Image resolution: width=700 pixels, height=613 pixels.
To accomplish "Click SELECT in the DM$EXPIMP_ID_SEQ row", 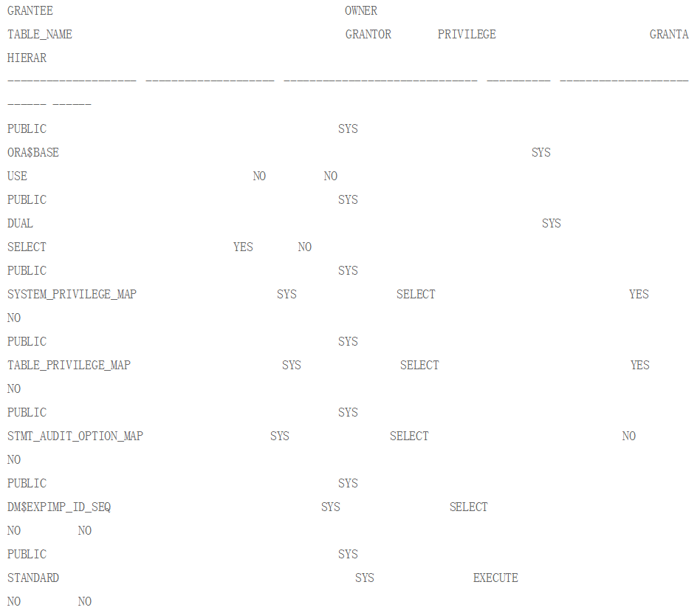I will point(468,507).
